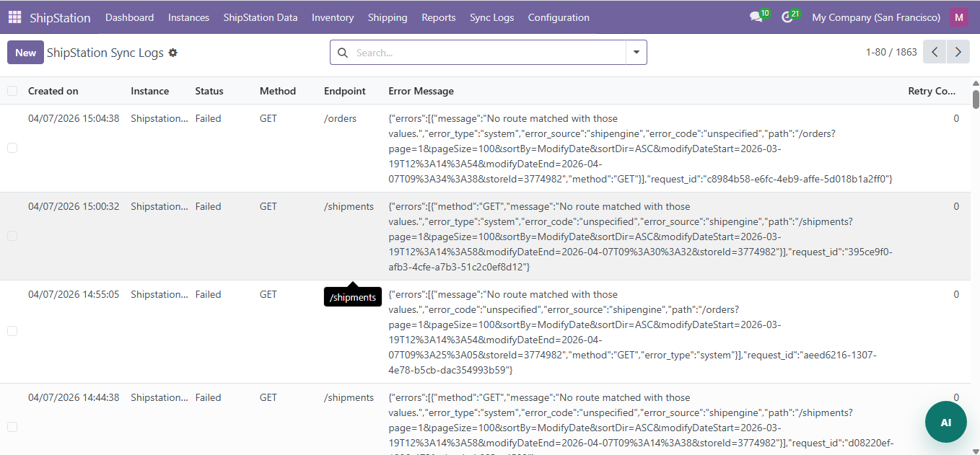Viewport: 980px width, 455px height.
Task: Toggle the select-all records checkbox
Action: click(12, 90)
